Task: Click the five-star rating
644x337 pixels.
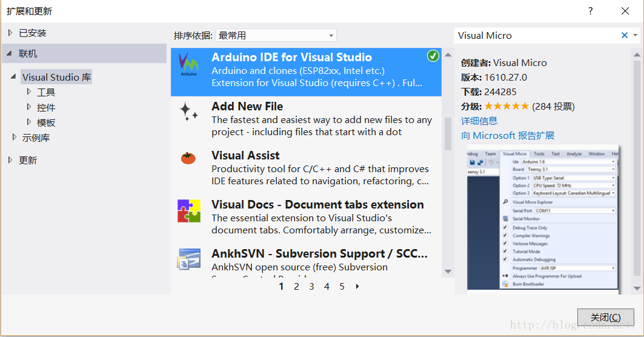Action: pos(507,107)
